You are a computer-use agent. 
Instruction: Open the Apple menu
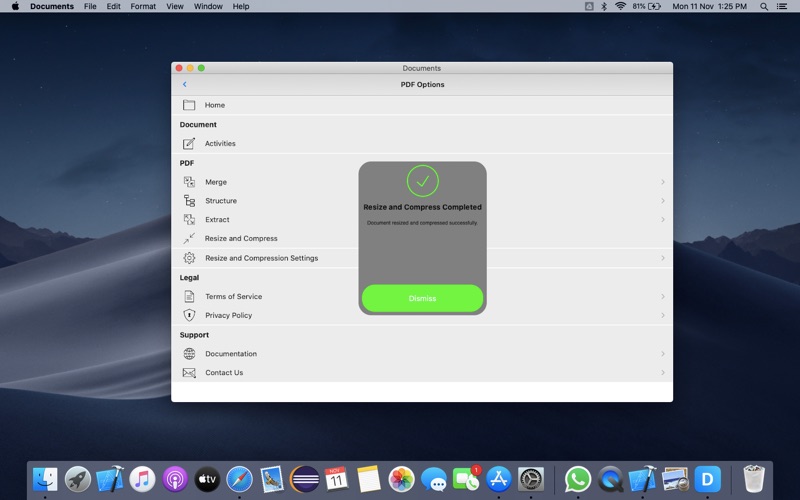coord(15,6)
